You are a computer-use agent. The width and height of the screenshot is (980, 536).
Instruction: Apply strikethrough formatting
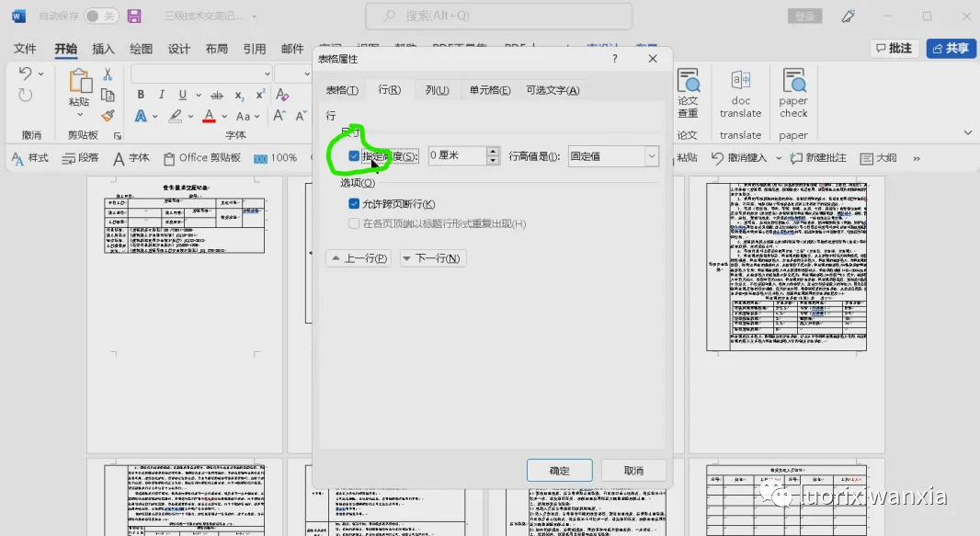coord(217,95)
